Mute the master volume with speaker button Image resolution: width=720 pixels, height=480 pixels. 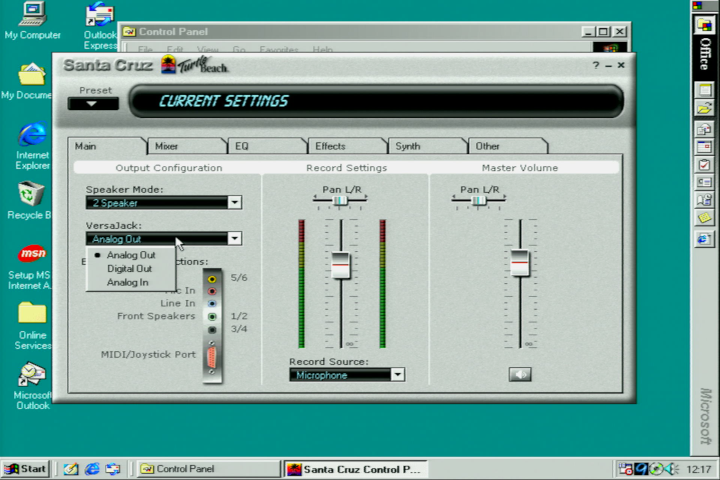pyautogui.click(x=520, y=374)
